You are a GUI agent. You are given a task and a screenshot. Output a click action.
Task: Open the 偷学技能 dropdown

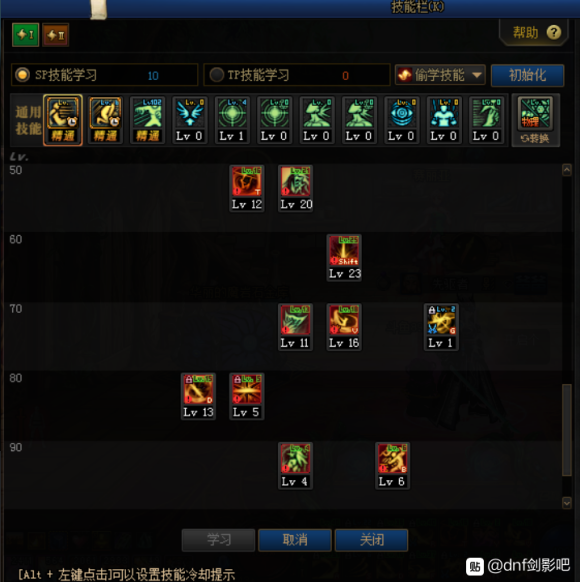coord(440,75)
